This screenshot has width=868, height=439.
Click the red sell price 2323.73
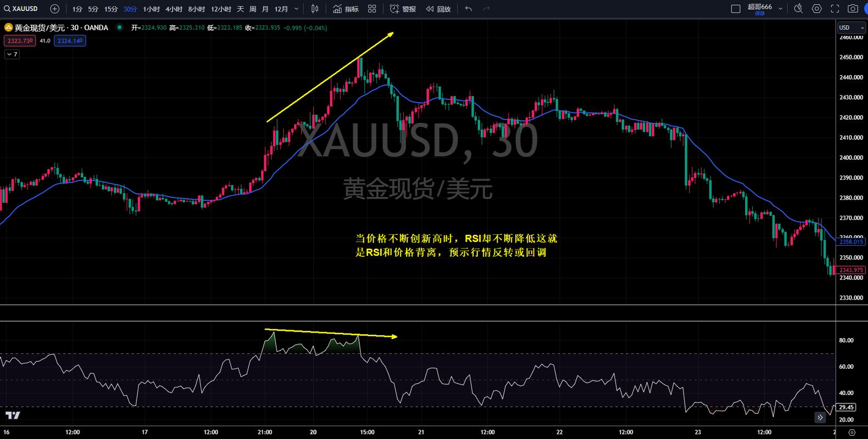tap(20, 41)
